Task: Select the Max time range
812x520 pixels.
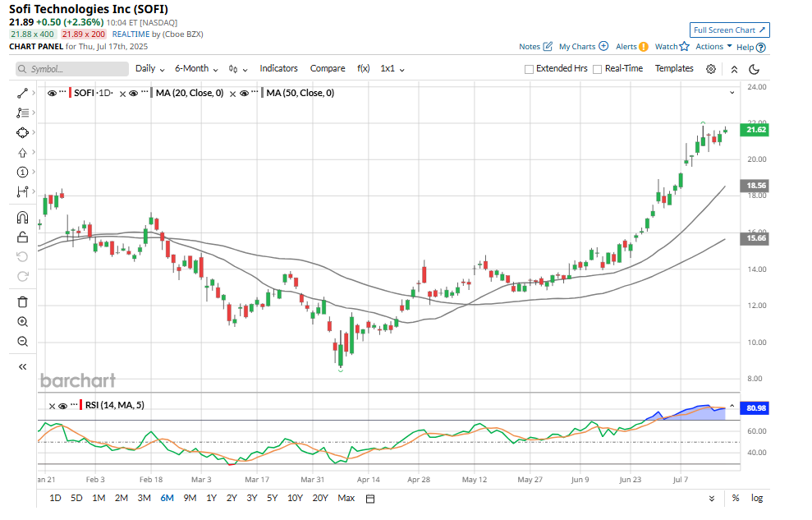Action: pyautogui.click(x=346, y=498)
